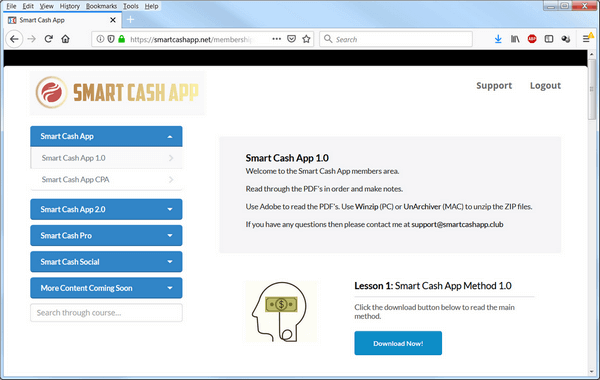Click the browser Search box
Screen dimensions: 600x380
click(396, 39)
